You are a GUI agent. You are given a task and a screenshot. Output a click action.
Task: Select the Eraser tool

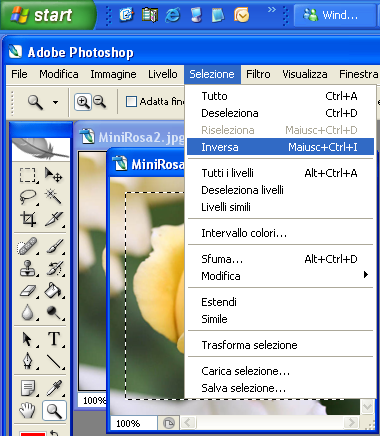(27, 290)
